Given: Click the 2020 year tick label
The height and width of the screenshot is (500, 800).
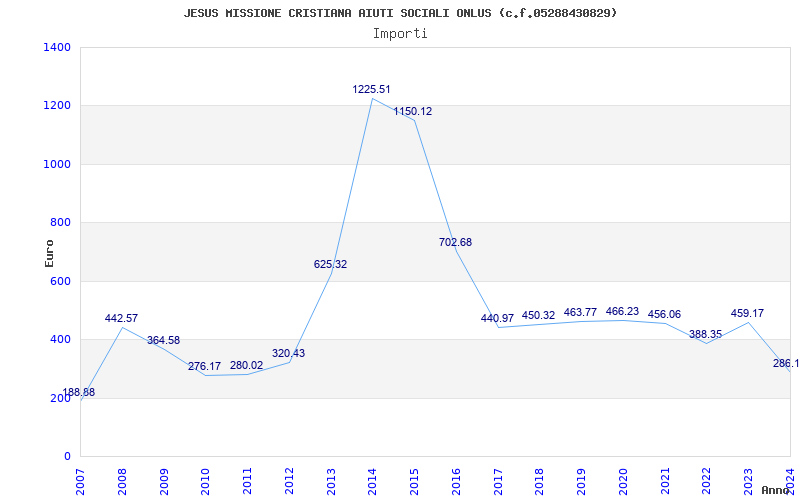Looking at the screenshot, I should 623,481.
